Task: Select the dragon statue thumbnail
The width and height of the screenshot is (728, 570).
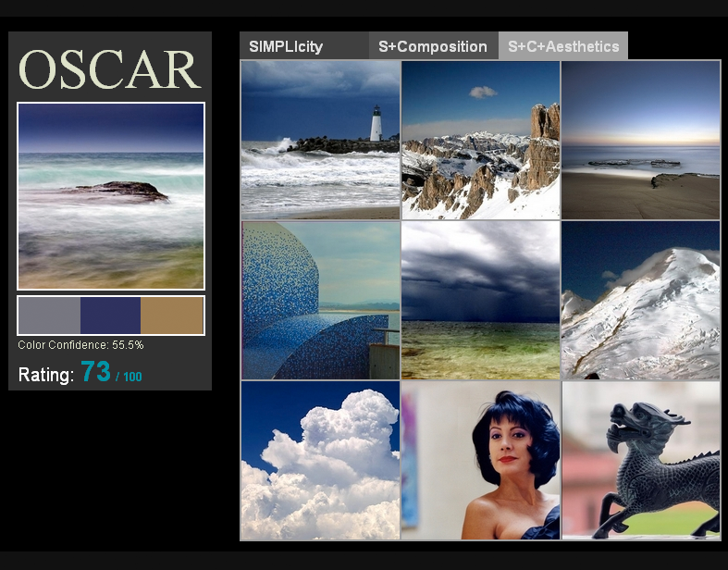Action: [641, 460]
